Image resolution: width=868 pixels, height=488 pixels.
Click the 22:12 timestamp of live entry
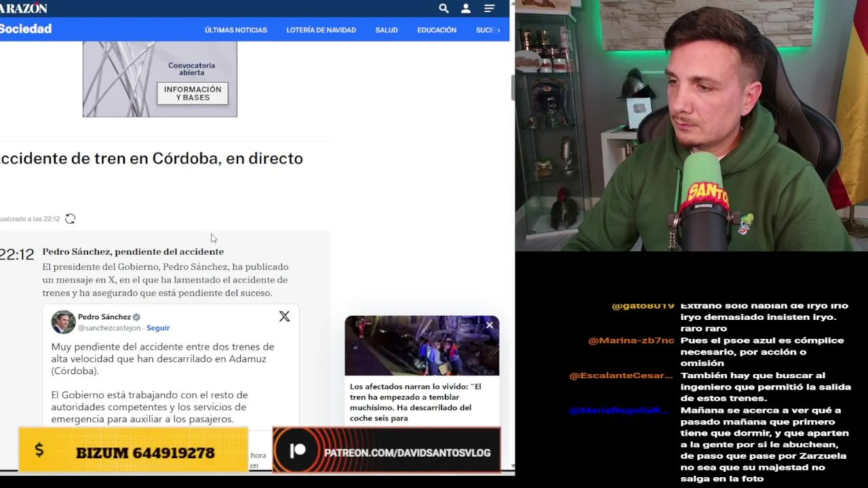[x=17, y=255]
